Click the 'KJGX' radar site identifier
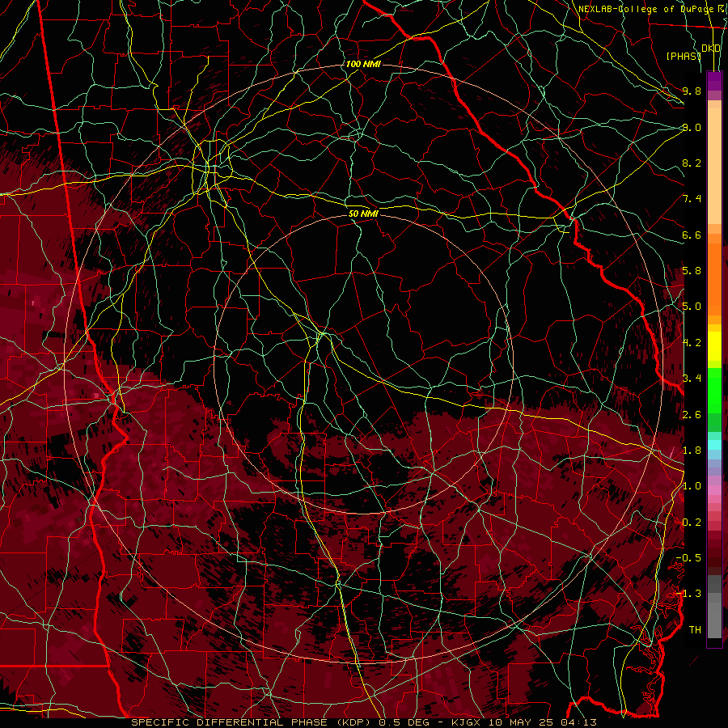The image size is (728, 728). click(x=467, y=722)
